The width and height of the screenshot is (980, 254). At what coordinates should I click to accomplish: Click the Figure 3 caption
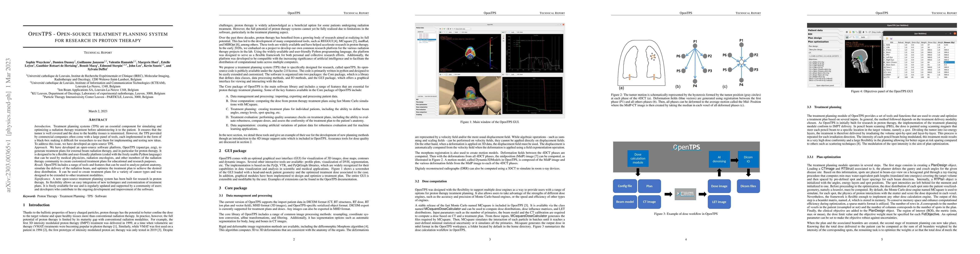click(685, 214)
